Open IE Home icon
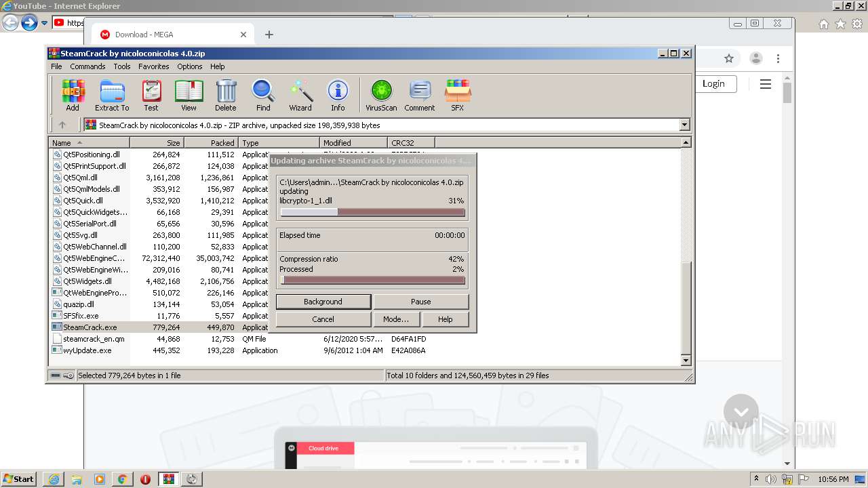The image size is (868, 488). 823,24
